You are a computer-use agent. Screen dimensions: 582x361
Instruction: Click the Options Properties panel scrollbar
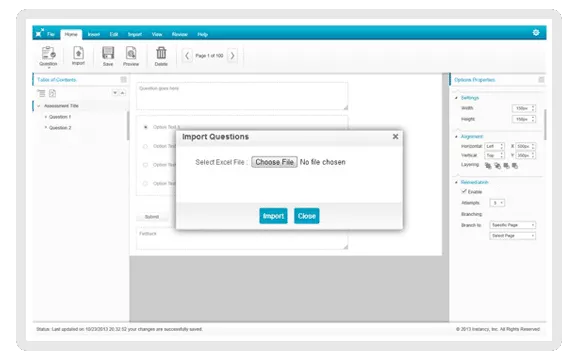click(545, 125)
